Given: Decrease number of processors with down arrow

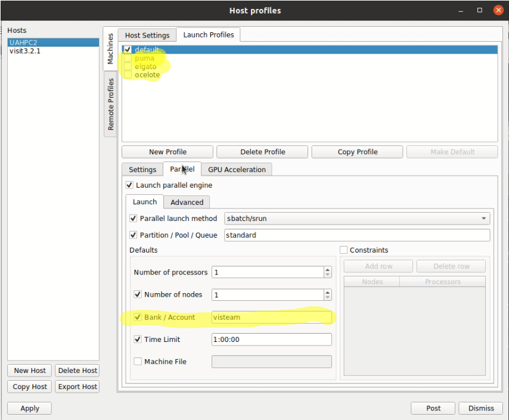Looking at the screenshot, I should click(328, 275).
